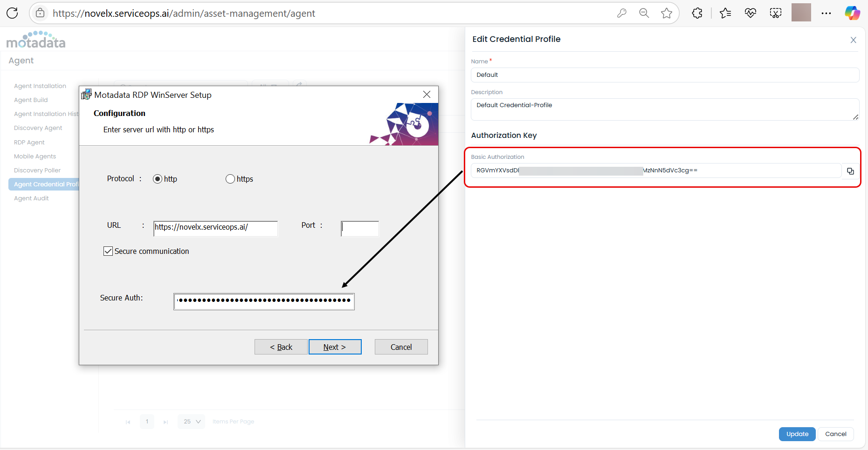View site information via the lock icon

pyautogui.click(x=41, y=13)
